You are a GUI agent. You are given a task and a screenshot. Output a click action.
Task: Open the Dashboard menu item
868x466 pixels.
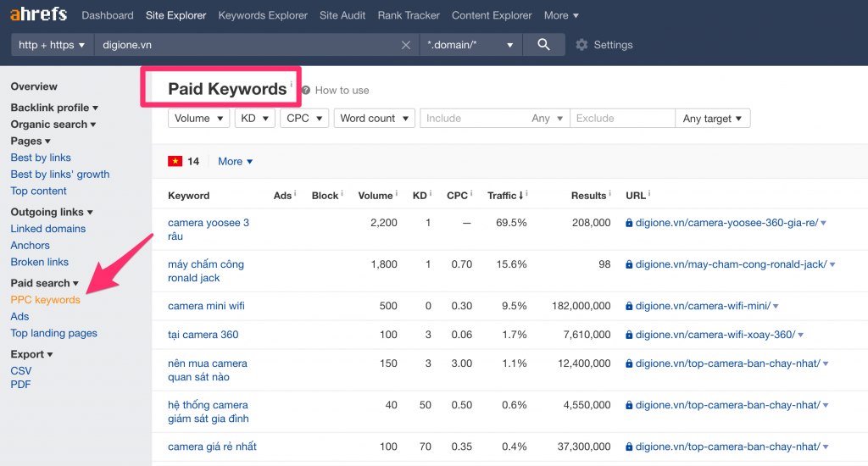pos(108,15)
